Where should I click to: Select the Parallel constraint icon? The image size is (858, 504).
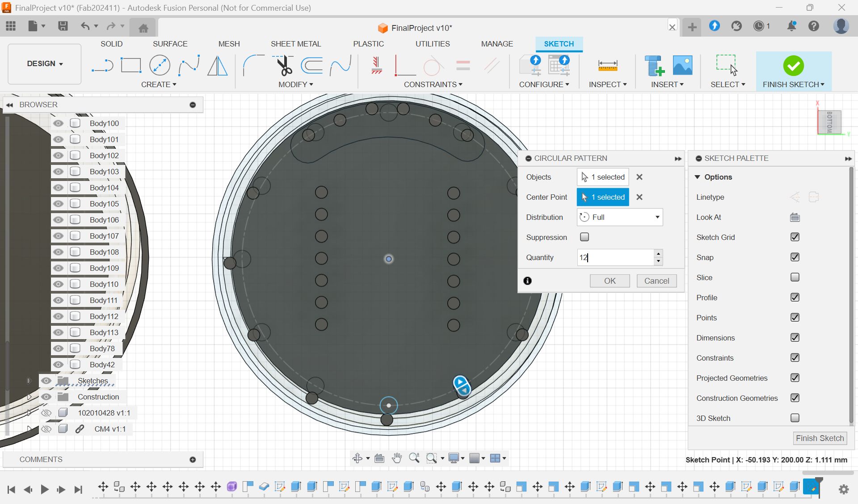coord(492,66)
